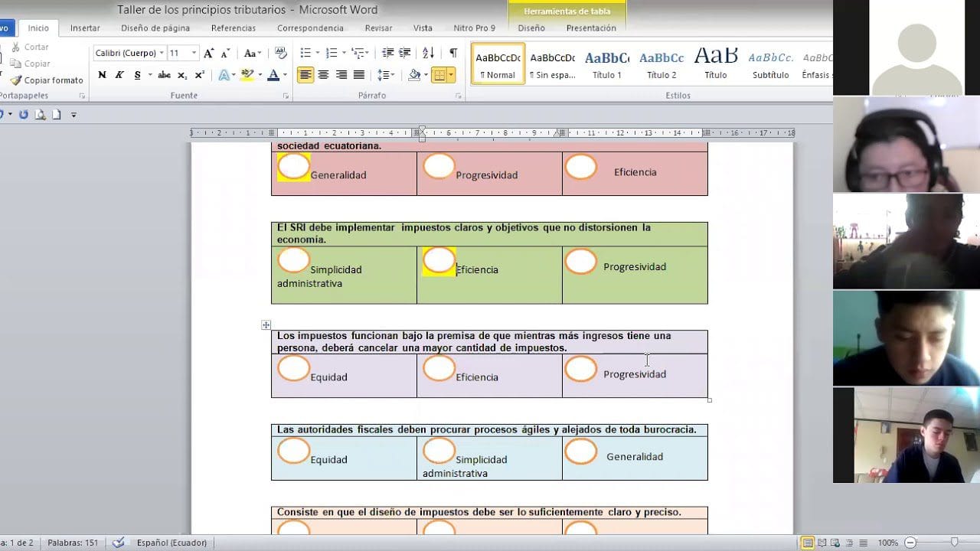Decrease paragraph indent
Screen dimensions: 980x551
387,53
